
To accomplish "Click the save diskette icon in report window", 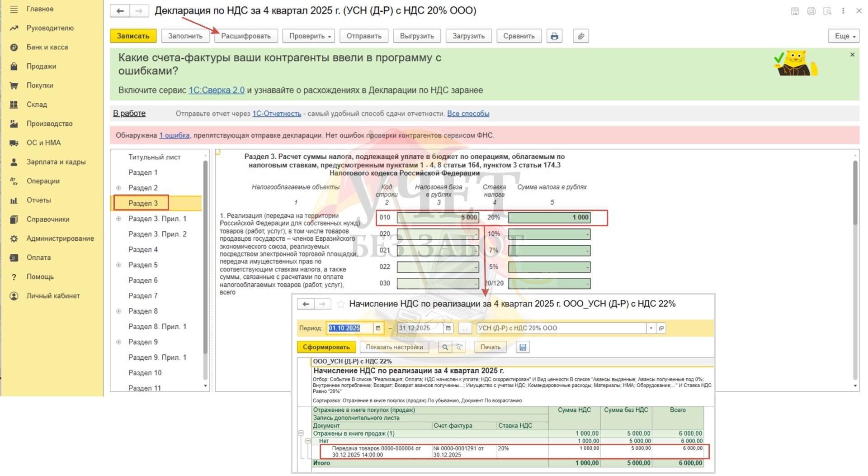I will [x=523, y=347].
